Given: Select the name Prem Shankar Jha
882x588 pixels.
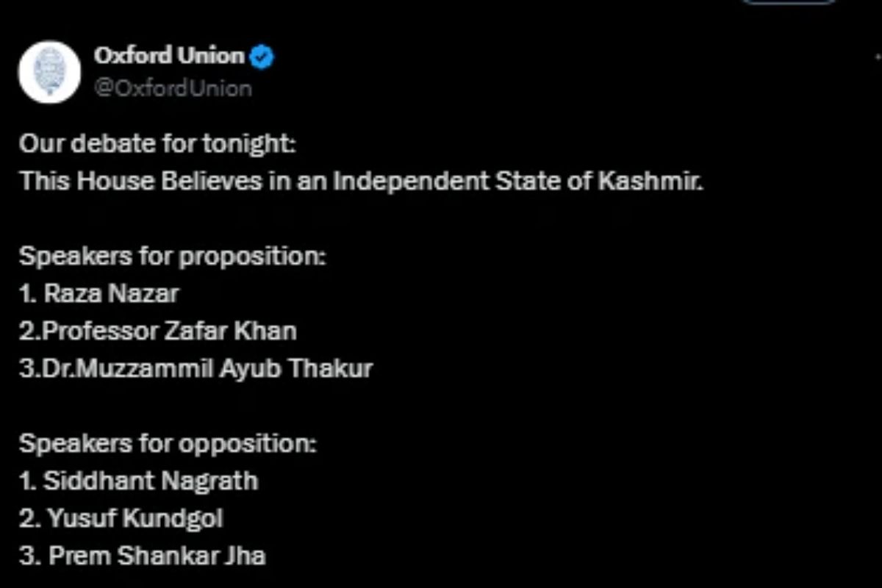Looking at the screenshot, I should [157, 556].
